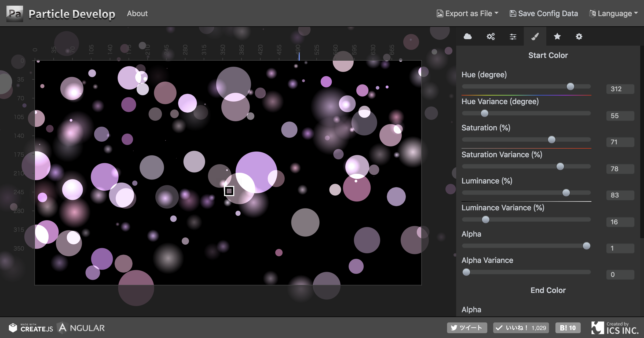Open the star shape tab
644x338 pixels.
pyautogui.click(x=557, y=36)
